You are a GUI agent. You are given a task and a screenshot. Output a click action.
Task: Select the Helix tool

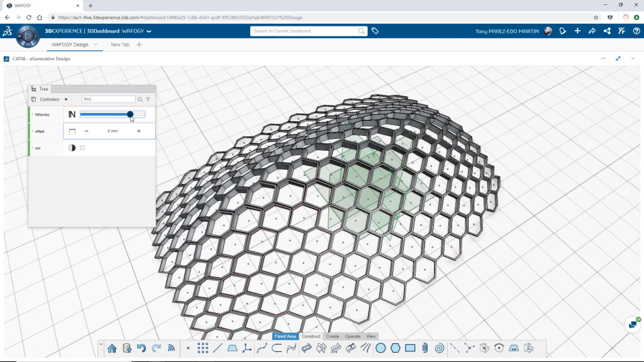click(x=425, y=348)
